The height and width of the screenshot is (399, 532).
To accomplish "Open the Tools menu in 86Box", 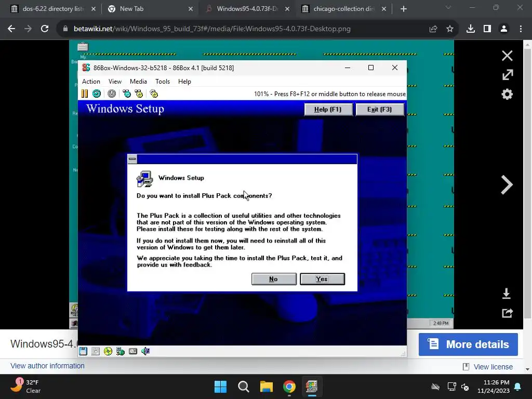I will click(x=163, y=82).
